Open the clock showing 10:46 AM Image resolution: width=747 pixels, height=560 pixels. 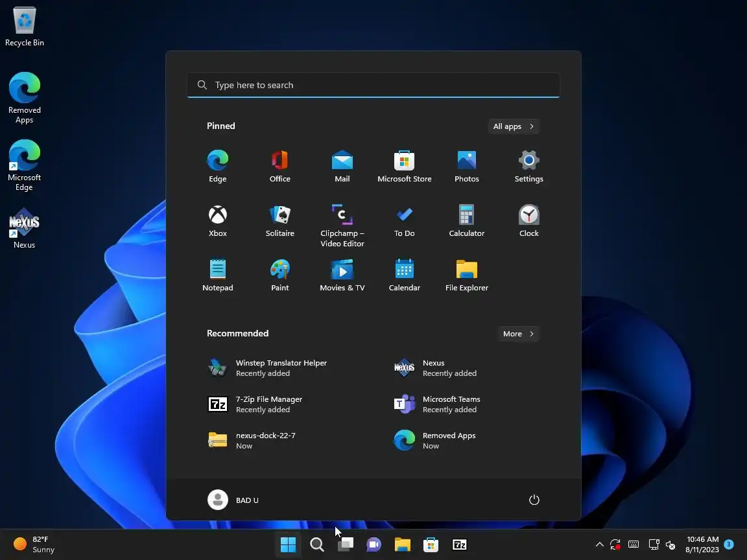[702, 544]
